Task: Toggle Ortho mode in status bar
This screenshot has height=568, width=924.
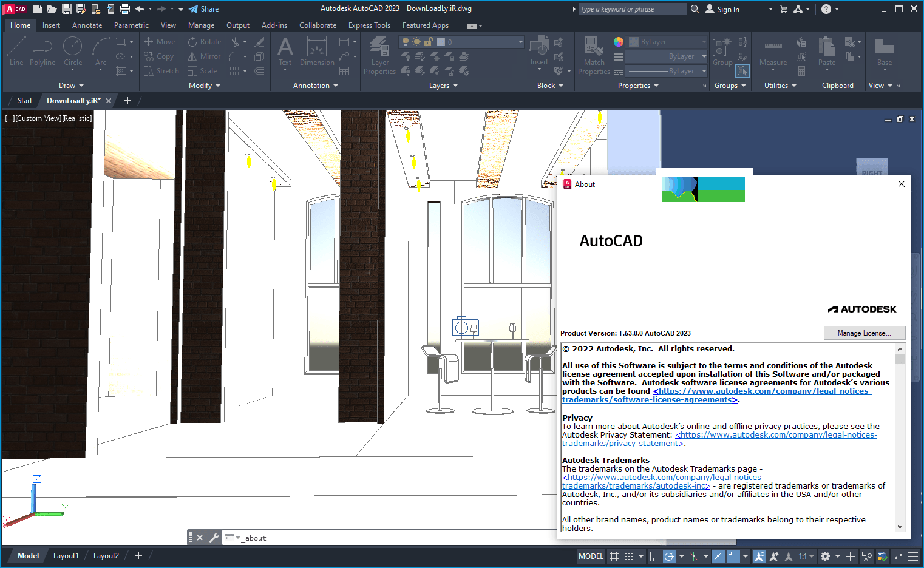Action: click(654, 556)
